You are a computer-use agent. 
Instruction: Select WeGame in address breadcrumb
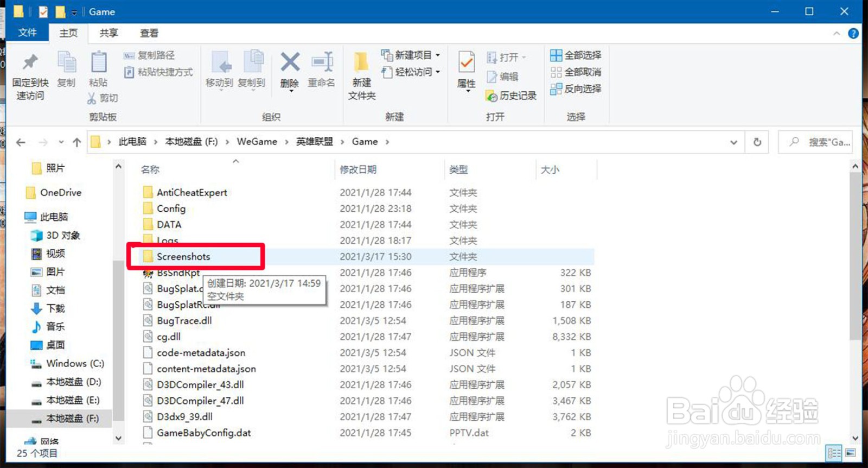click(x=257, y=142)
